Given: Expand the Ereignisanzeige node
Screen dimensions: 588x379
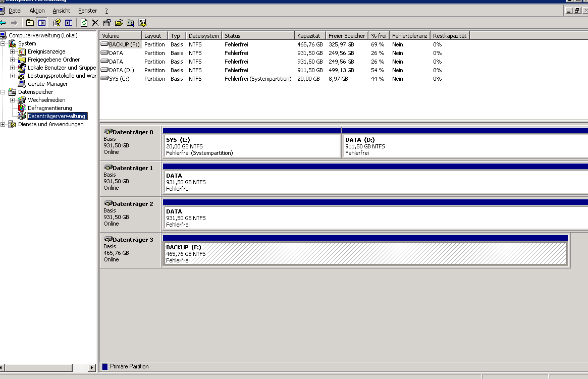Looking at the screenshot, I should coord(13,52).
